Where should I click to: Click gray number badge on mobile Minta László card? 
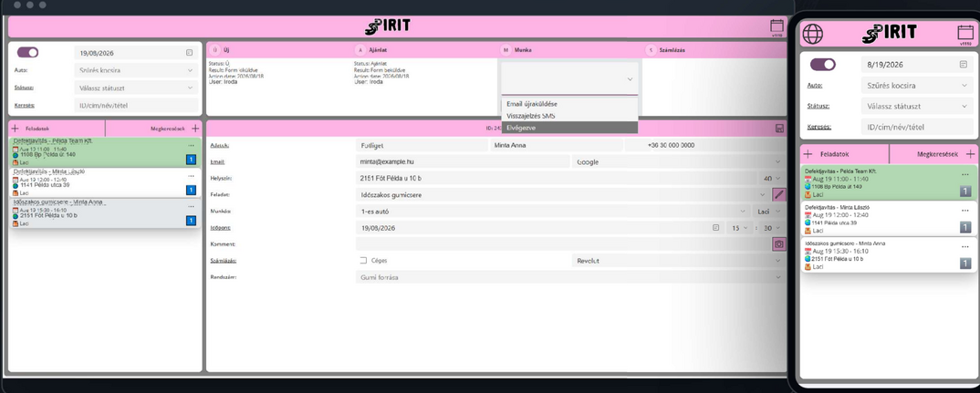tap(965, 227)
